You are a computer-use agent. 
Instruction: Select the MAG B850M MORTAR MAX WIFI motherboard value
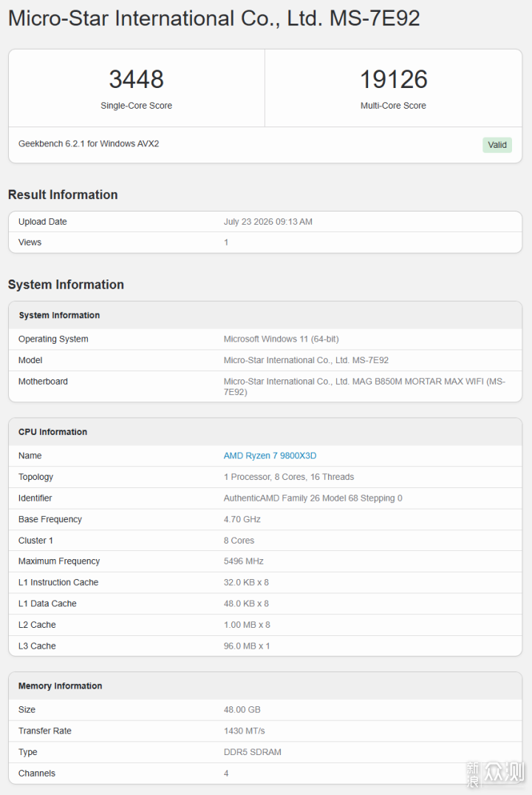coord(364,386)
